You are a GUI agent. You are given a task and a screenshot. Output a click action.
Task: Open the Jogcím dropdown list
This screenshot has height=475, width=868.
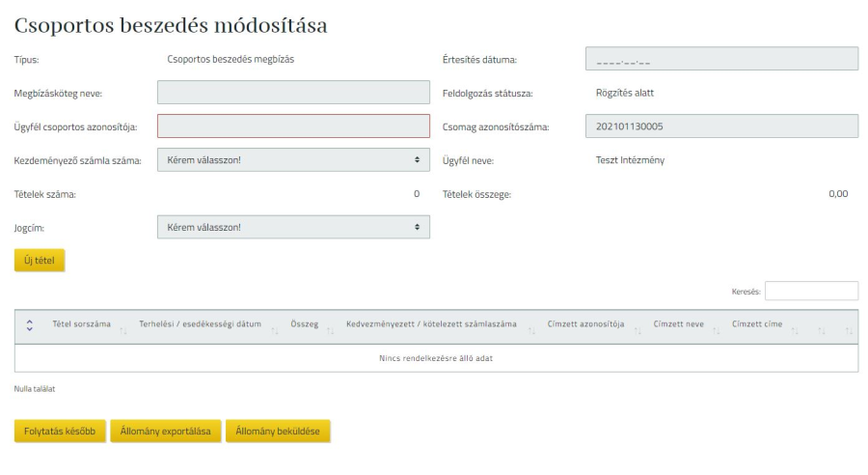point(293,227)
